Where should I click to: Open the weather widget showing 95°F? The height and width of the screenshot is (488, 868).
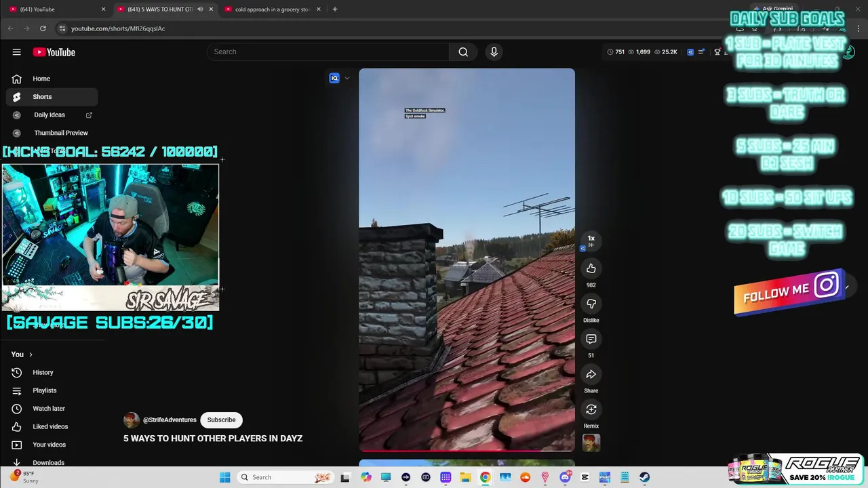(x=24, y=477)
